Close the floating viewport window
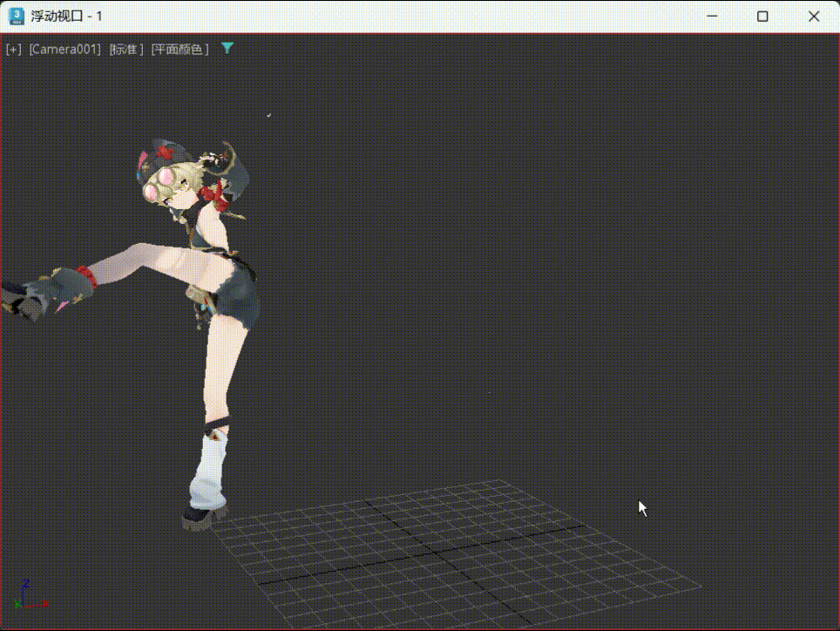Image resolution: width=840 pixels, height=631 pixels. pos(814,16)
